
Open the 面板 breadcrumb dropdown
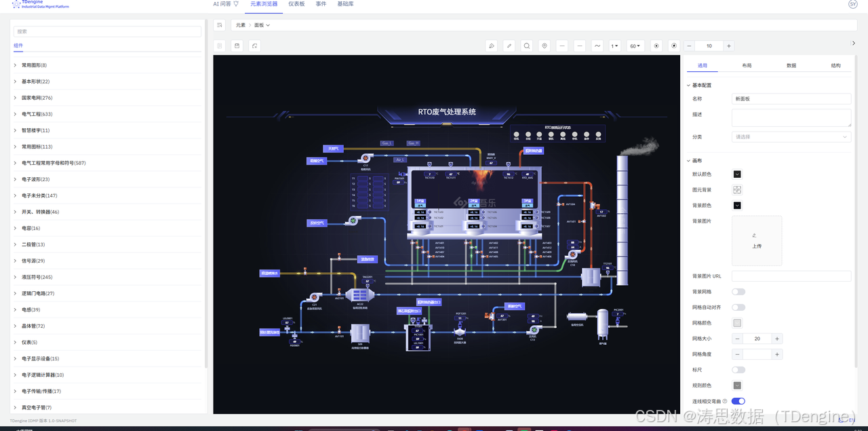pos(262,25)
